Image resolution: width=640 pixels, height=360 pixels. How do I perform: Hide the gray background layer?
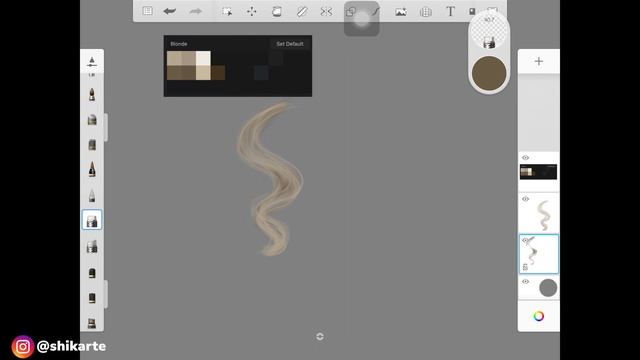click(x=525, y=281)
